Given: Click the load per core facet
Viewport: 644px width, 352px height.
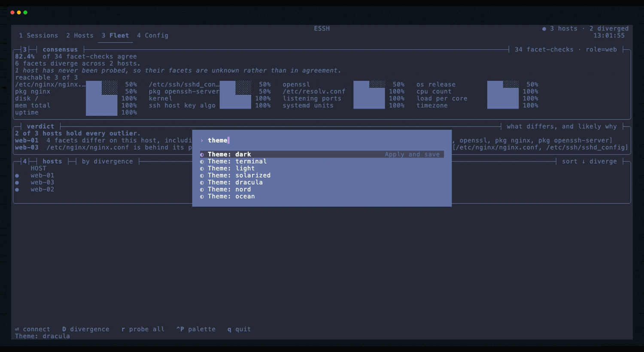Looking at the screenshot, I should pos(442,99).
